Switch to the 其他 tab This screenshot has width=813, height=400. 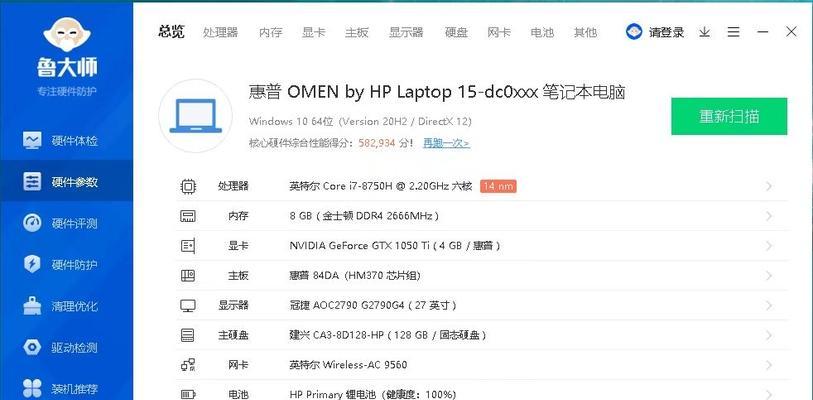point(585,32)
